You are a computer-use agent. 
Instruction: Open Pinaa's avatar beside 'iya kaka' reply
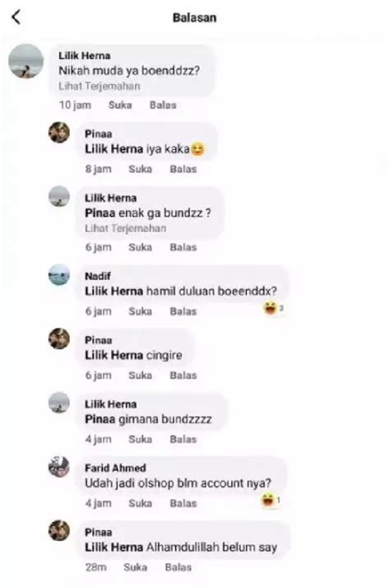pos(59,133)
